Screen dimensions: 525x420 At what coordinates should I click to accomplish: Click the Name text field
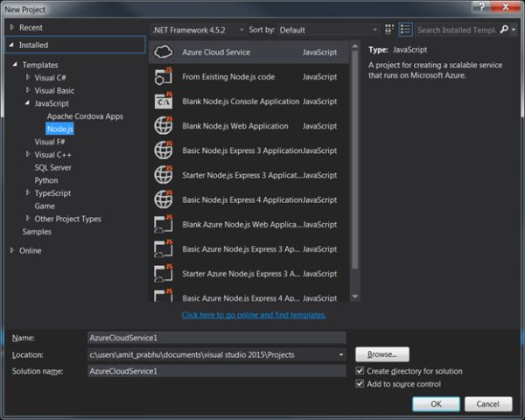click(x=216, y=338)
